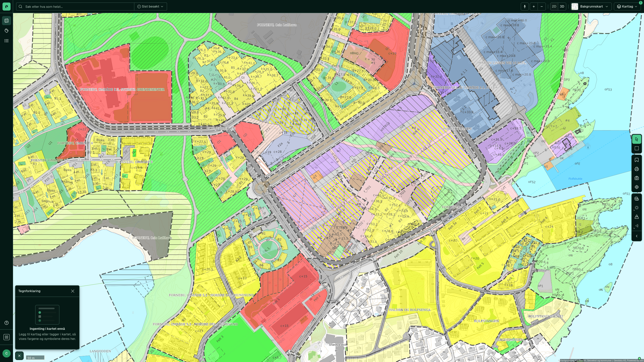
Task: Select the pointer cursor tool
Action: (x=637, y=139)
